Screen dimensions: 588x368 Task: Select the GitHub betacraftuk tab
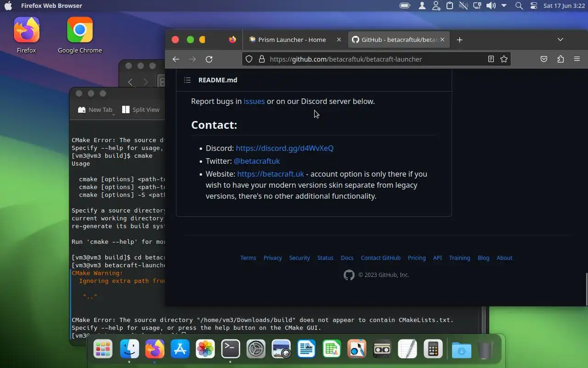(x=399, y=40)
